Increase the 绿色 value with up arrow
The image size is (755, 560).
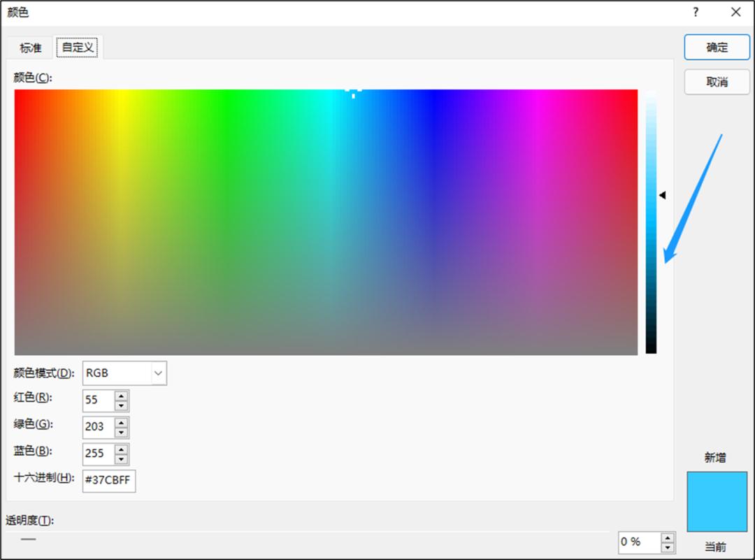pos(122,422)
